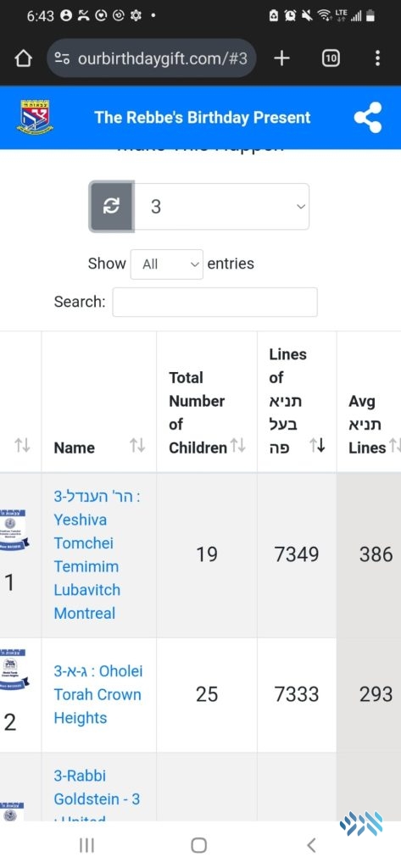Open the browser three-dot menu

pos(377,58)
